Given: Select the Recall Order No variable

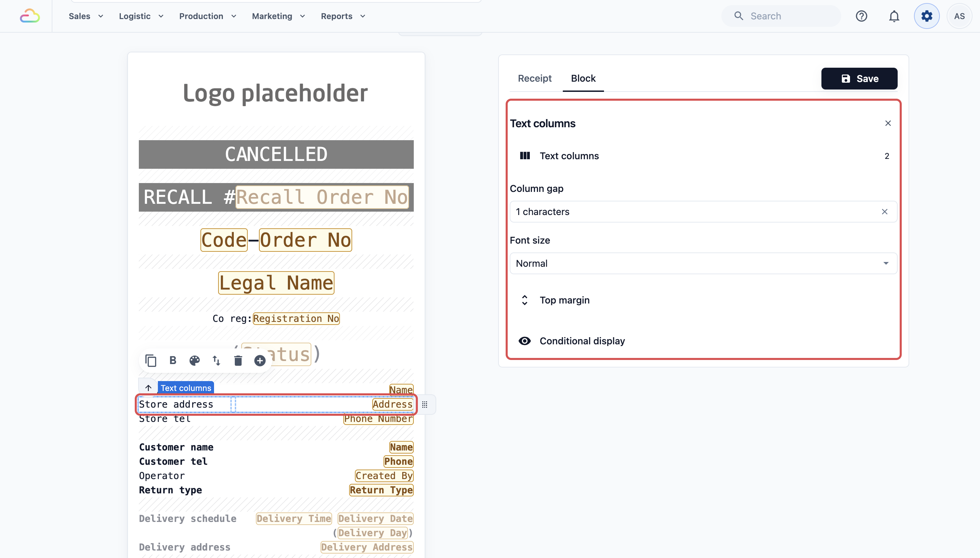Looking at the screenshot, I should tap(322, 197).
